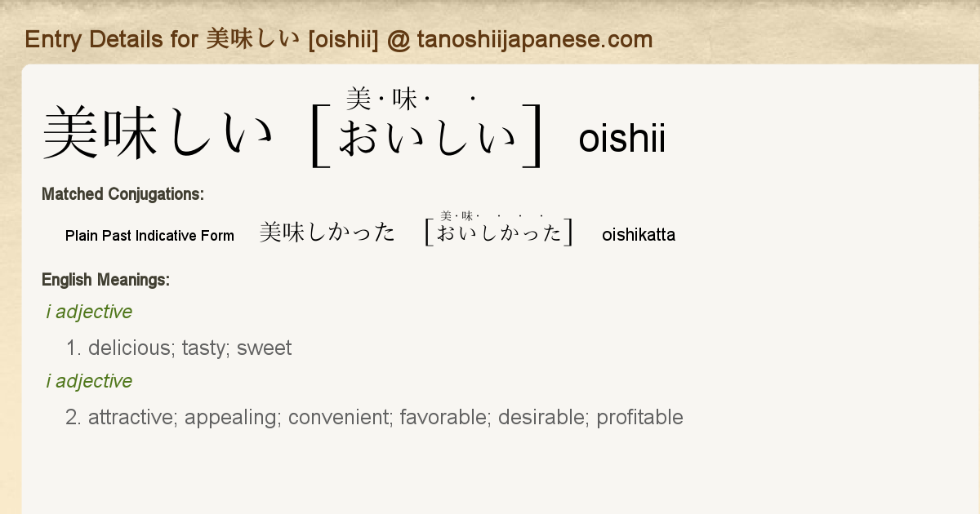The height and width of the screenshot is (514, 980).
Task: Click the small 味 furigana above the headword reading
Action: pos(404,100)
